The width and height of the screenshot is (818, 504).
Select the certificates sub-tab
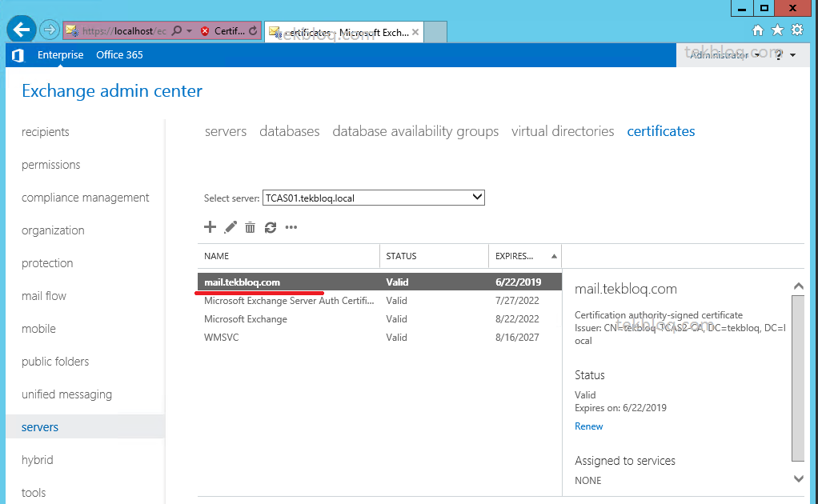[x=661, y=131]
